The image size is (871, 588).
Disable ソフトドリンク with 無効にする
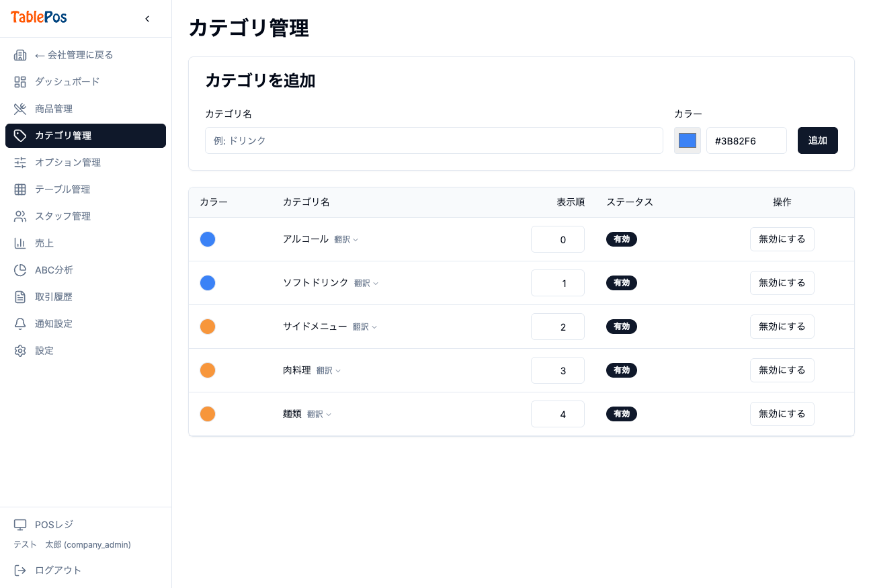coord(782,283)
